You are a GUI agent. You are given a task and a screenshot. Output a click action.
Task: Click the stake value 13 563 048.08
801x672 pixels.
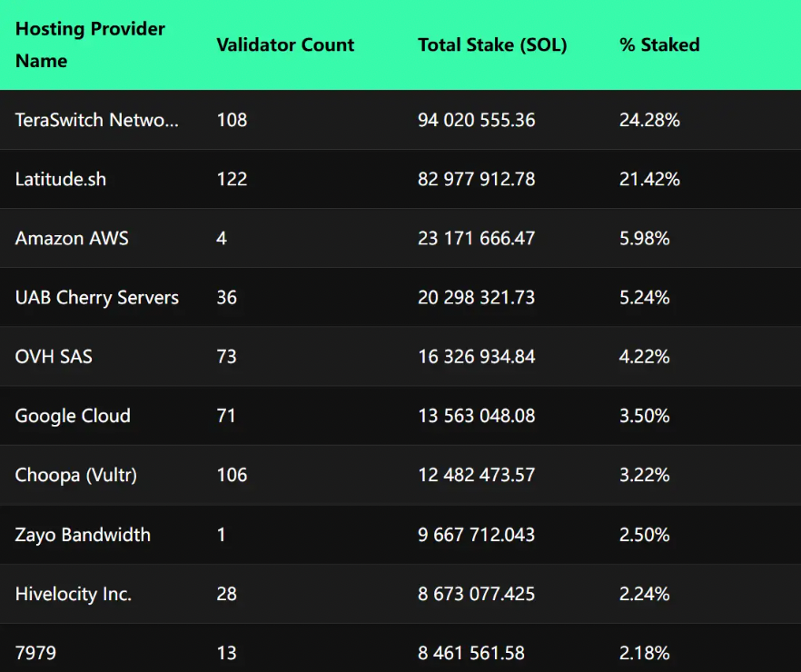(477, 416)
